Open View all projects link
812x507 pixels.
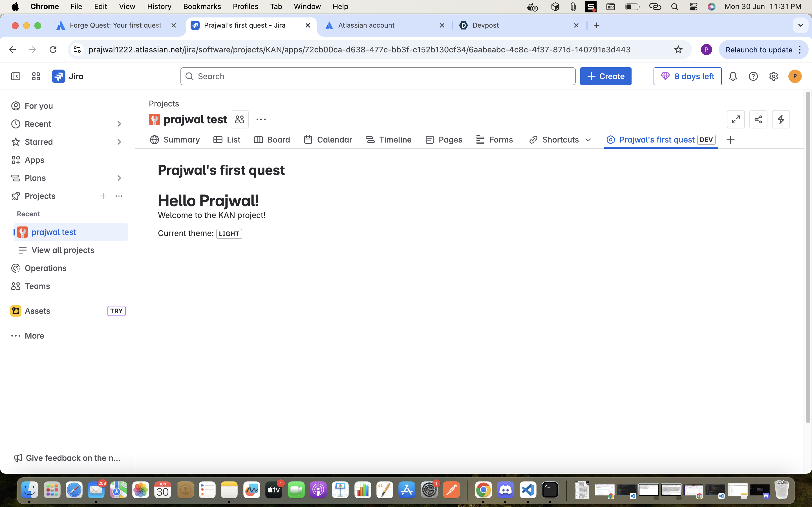point(63,250)
